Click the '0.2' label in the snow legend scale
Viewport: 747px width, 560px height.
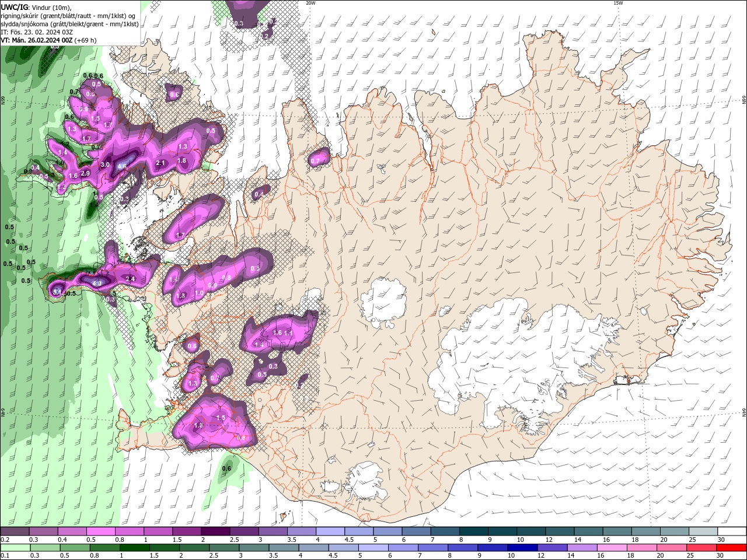click(x=5, y=540)
